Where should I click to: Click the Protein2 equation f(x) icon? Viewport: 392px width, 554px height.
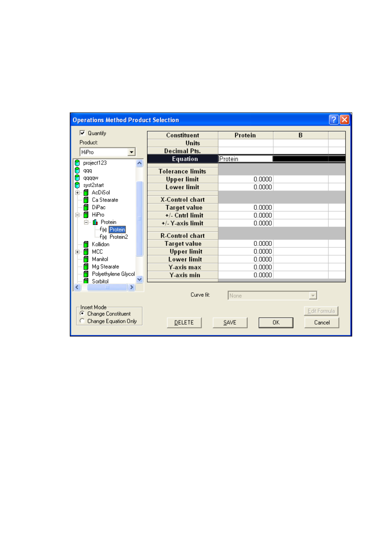(x=103, y=237)
